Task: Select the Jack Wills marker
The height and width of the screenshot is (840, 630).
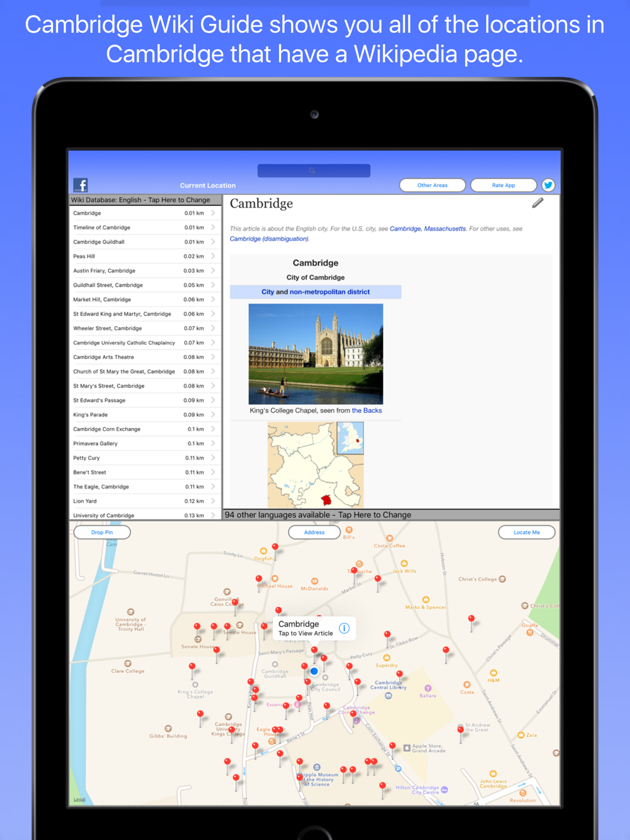Action: tap(404, 564)
